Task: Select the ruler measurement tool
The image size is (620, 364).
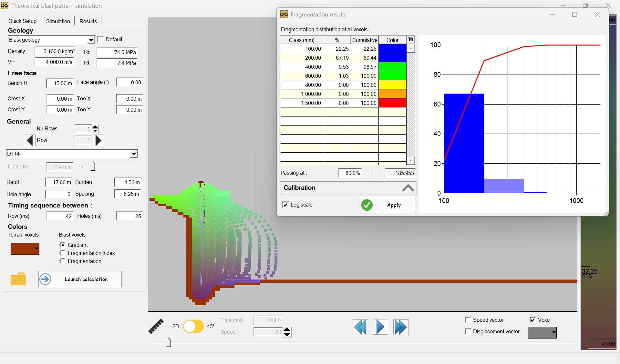Action: coord(156,326)
